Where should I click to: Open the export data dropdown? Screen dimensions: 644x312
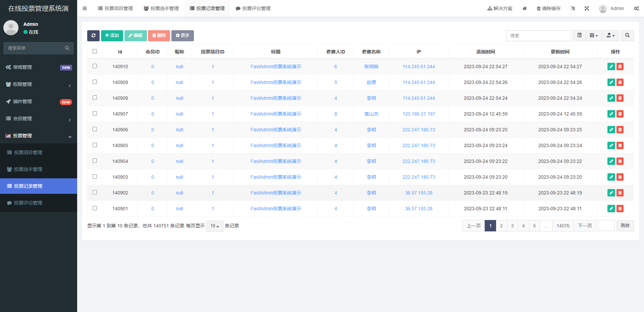pos(610,36)
